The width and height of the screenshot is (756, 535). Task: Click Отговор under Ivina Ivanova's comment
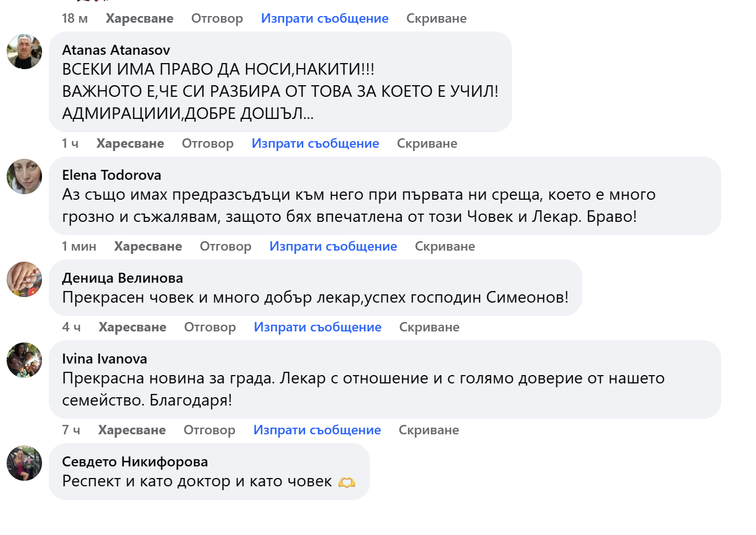tap(209, 430)
